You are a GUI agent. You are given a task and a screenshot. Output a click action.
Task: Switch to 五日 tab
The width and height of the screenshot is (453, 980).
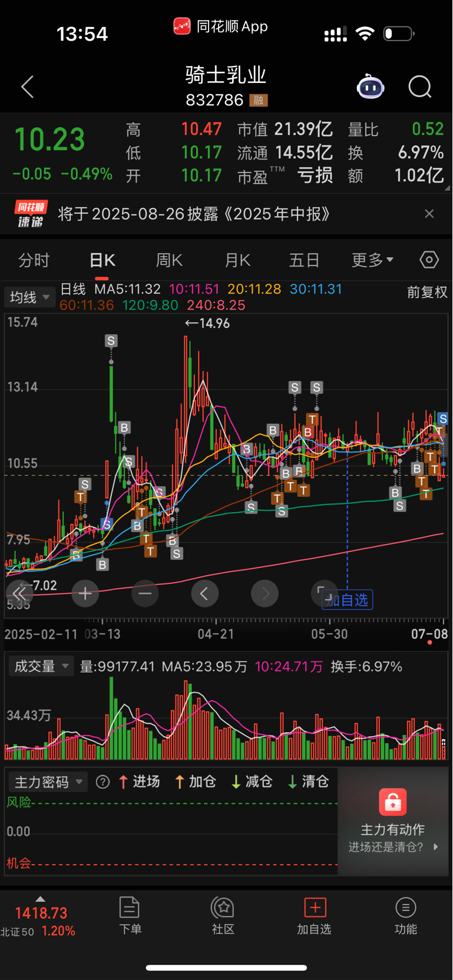305,260
